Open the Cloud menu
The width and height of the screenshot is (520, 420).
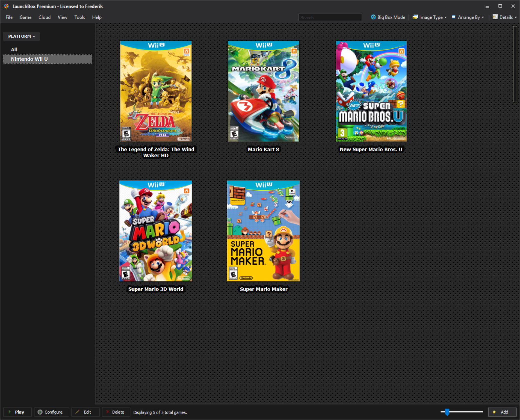44,17
